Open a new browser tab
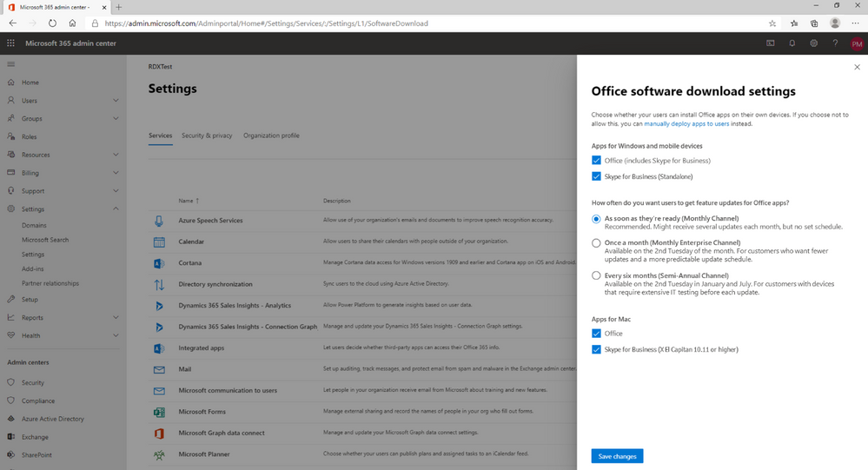 (118, 7)
